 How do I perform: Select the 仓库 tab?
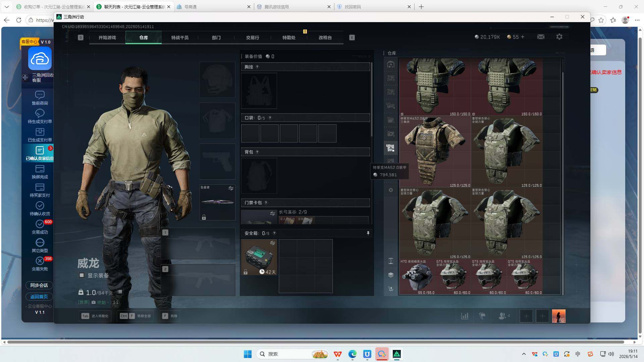pos(144,38)
